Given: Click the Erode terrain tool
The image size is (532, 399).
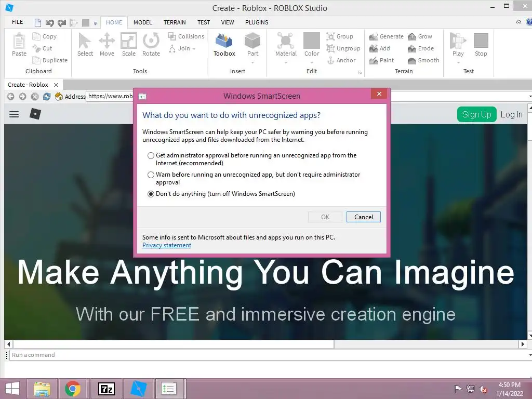Looking at the screenshot, I should click(421, 48).
